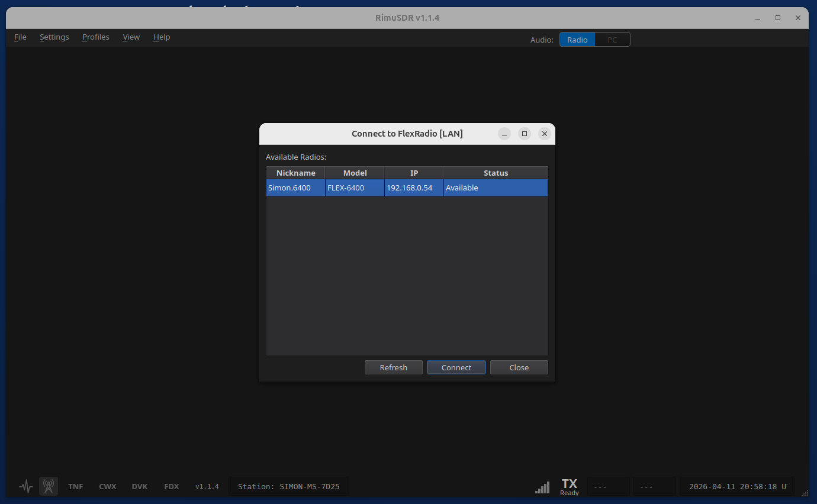817x504 pixels.
Task: Toggle the DVK button
Action: point(140,487)
